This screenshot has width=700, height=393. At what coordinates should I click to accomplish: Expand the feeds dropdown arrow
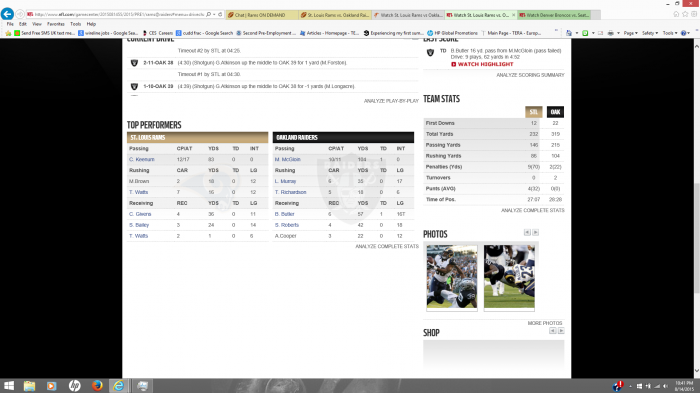click(x=592, y=33)
